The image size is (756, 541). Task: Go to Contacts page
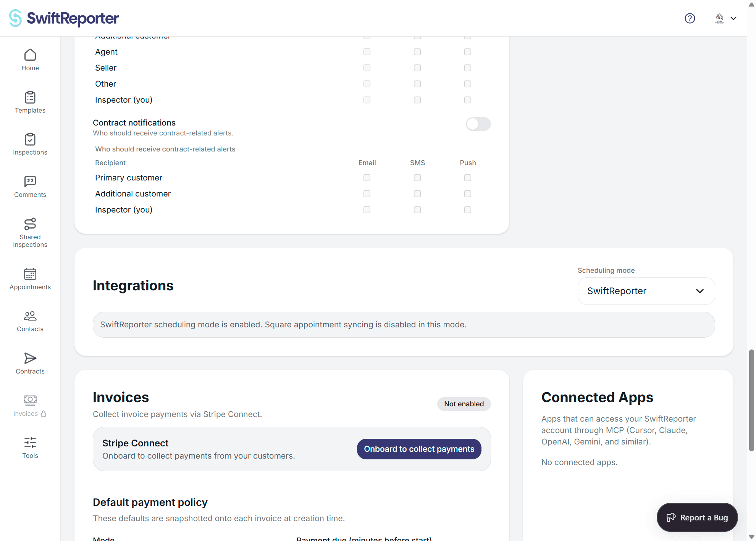pyautogui.click(x=30, y=321)
